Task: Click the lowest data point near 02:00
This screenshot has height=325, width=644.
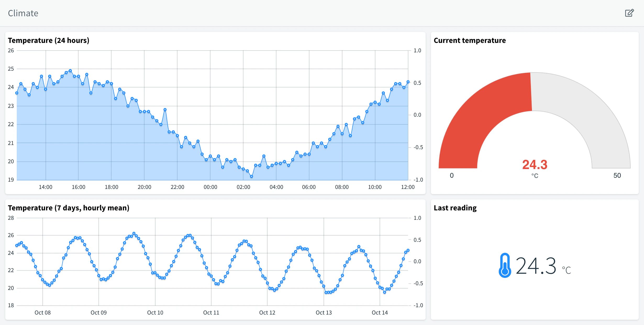Action: point(252,177)
